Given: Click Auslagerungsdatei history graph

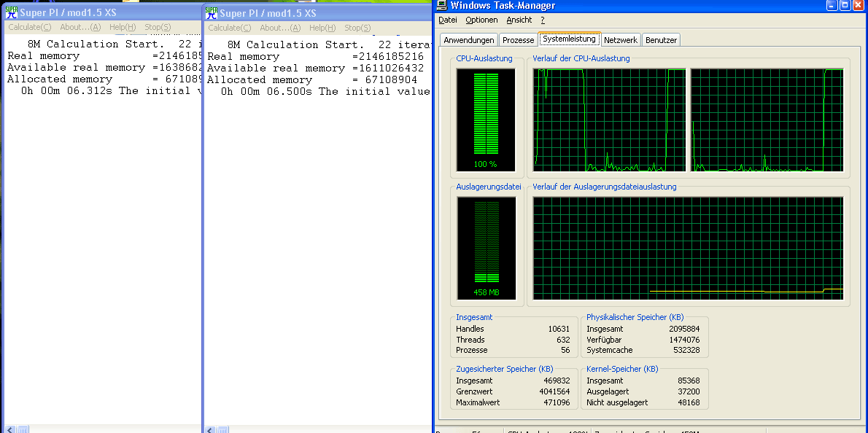Looking at the screenshot, I should coord(688,248).
